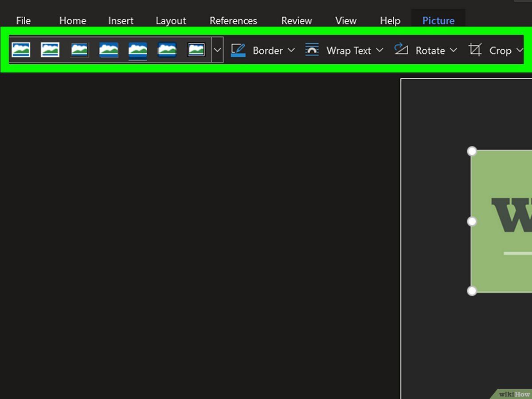Open the Wrap Text dropdown chevron
This screenshot has height=399, width=532.
(379, 50)
